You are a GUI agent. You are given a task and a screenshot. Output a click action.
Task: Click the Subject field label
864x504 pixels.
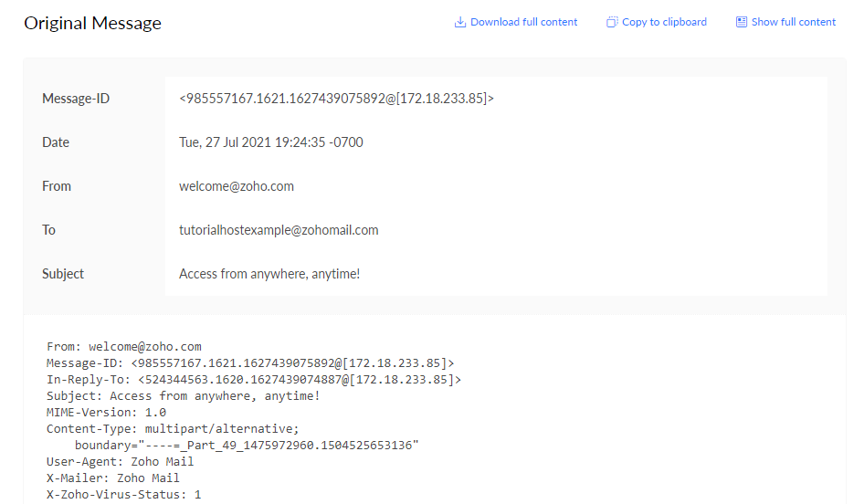(63, 274)
